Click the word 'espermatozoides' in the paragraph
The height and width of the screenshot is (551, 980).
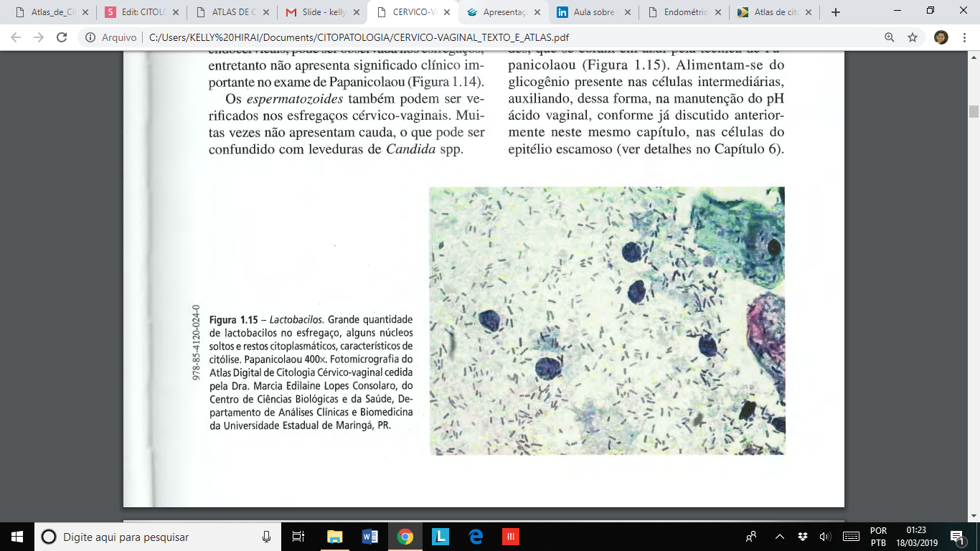point(285,99)
